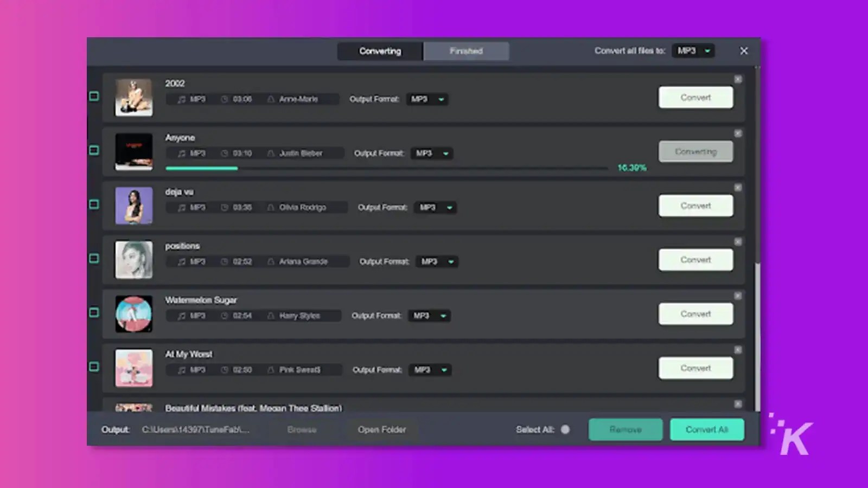Open the Convert all files to dropdown
This screenshot has height=488, width=868.
(693, 50)
